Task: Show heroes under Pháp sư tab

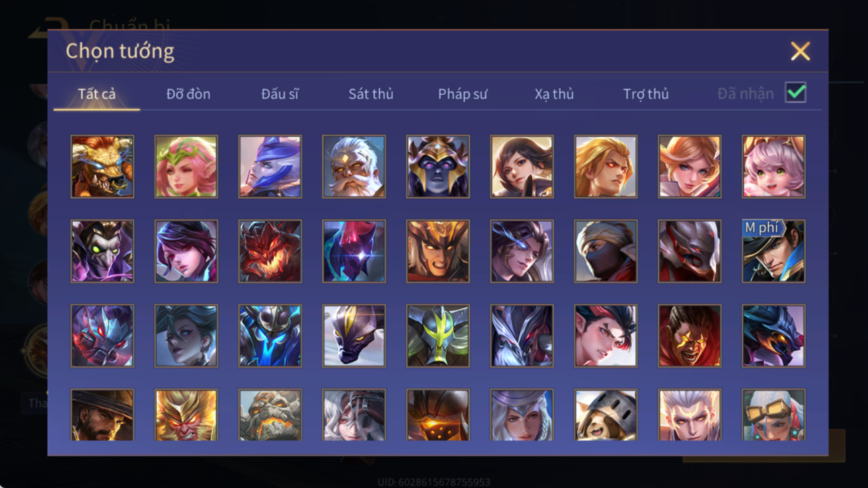Action: pyautogui.click(x=463, y=94)
